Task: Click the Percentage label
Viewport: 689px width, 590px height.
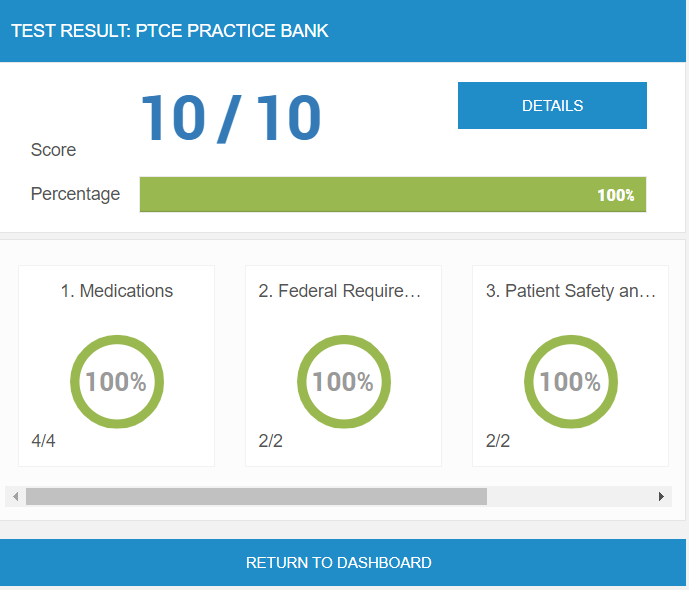Action: click(75, 194)
